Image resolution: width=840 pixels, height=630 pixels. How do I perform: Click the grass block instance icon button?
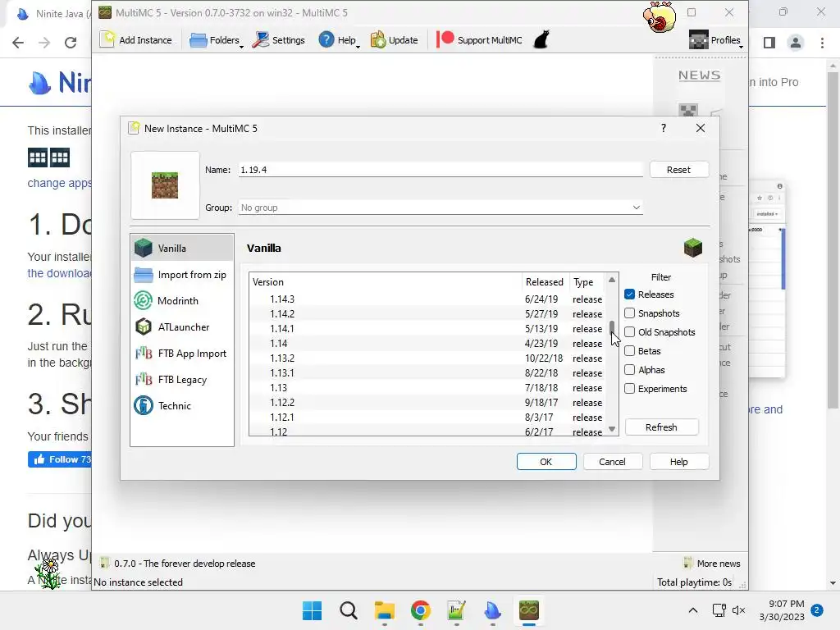click(x=165, y=185)
